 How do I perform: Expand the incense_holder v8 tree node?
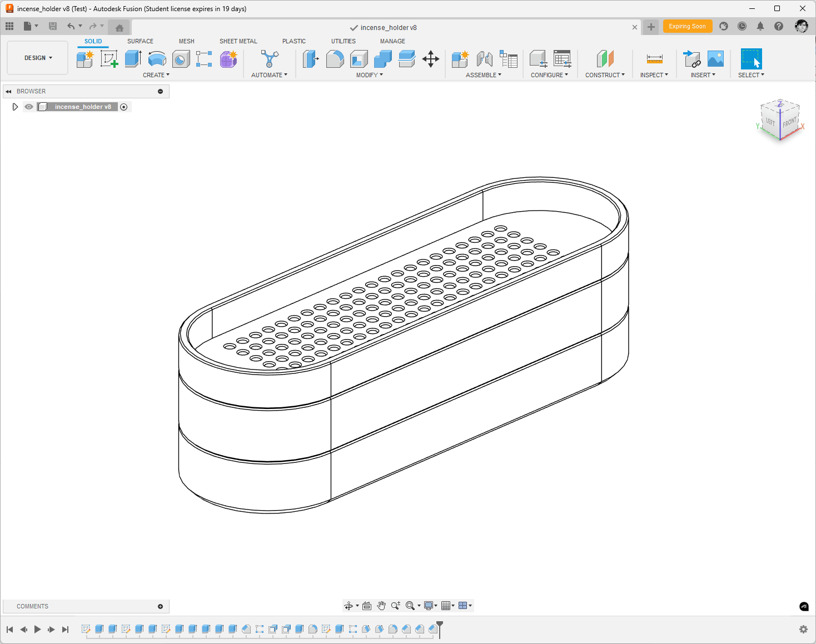pos(15,107)
